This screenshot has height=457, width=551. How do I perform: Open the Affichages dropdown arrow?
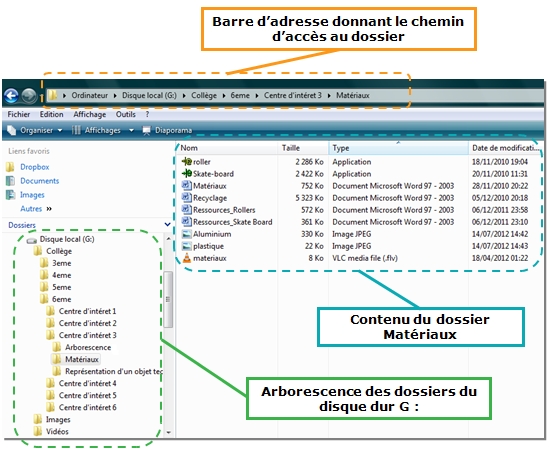131,130
